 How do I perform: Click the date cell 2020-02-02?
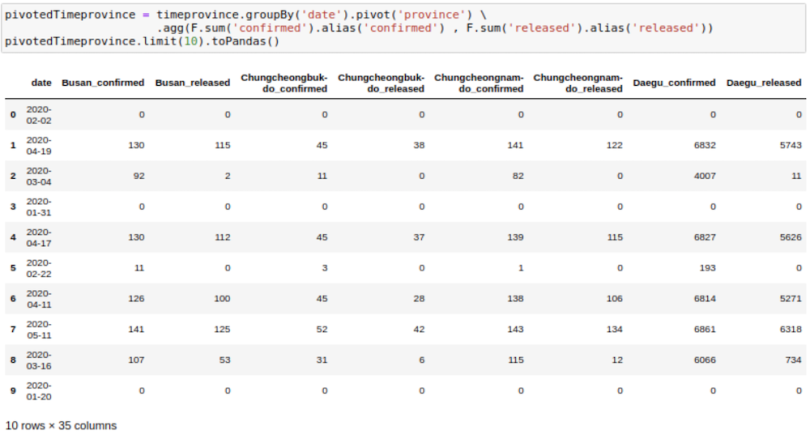pos(39,115)
